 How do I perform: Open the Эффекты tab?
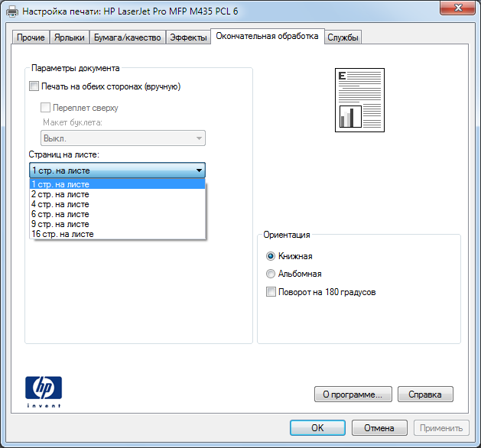coord(188,37)
